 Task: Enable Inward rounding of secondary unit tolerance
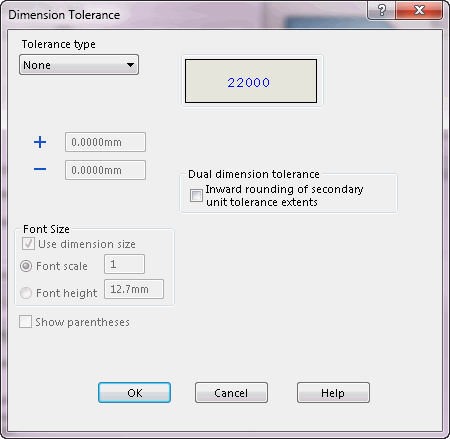click(196, 195)
